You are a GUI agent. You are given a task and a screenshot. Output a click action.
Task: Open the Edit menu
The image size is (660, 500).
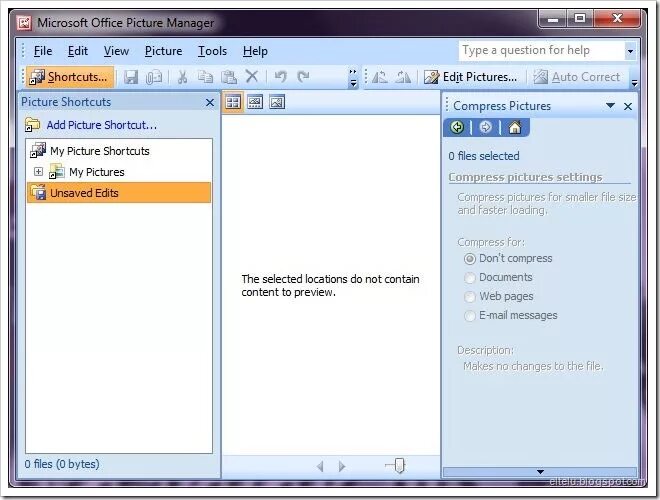tap(78, 51)
